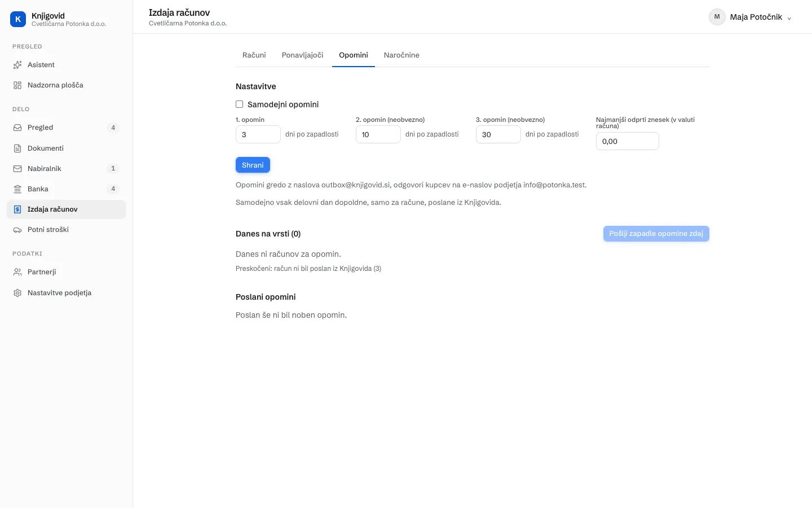Click the Izdaja računov page title

[x=179, y=12]
